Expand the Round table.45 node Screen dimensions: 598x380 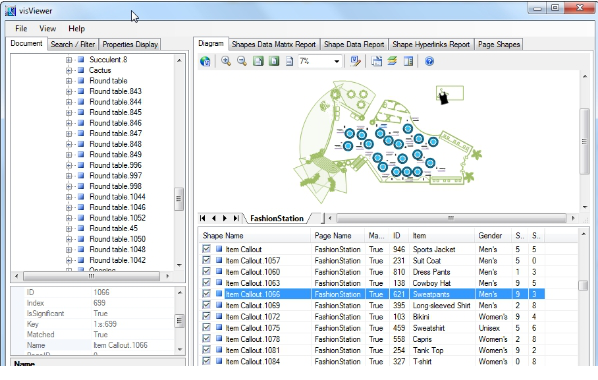[69, 229]
